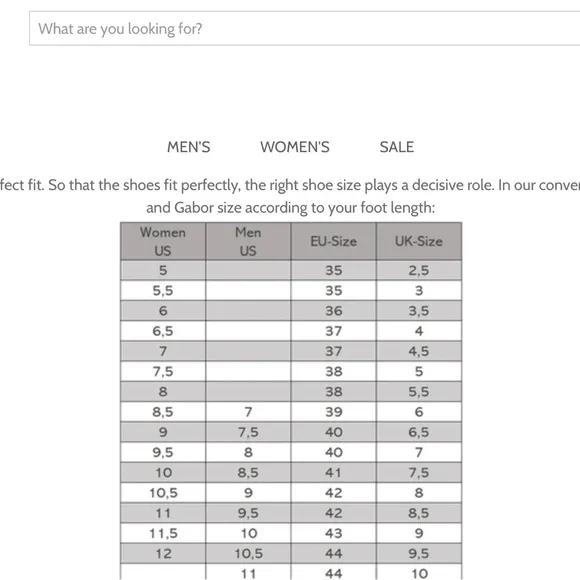Open the WOMEN'S navigation menu
This screenshot has width=580, height=580.
coord(295,147)
